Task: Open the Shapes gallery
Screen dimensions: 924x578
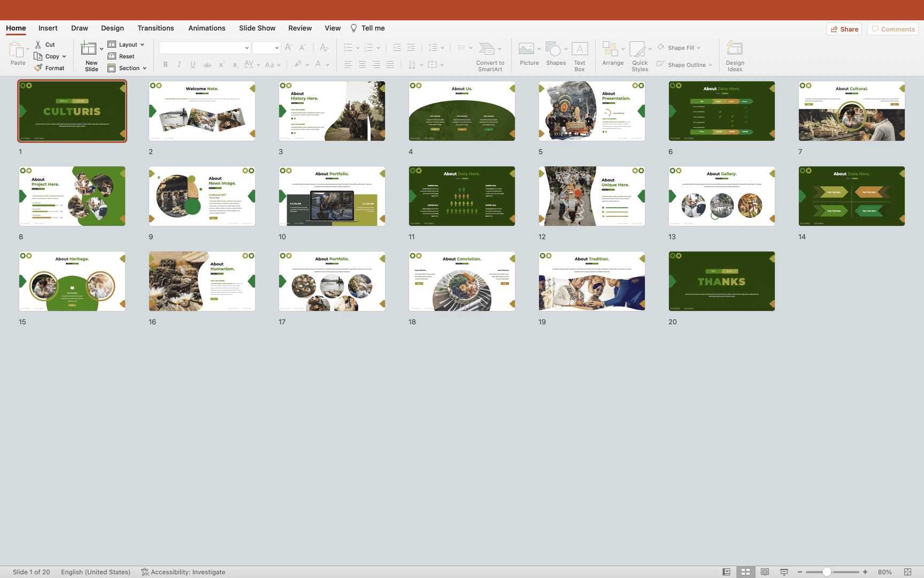Action: 553,49
